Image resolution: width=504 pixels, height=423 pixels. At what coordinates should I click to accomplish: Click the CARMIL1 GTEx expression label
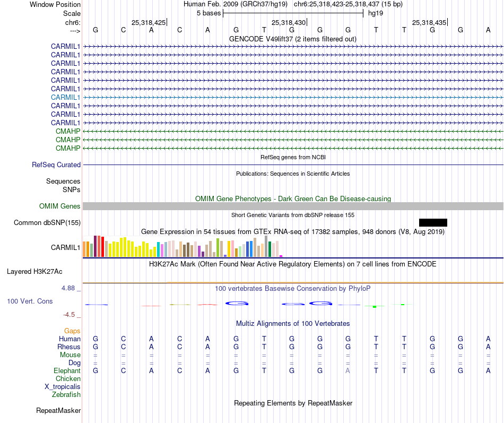(x=66, y=247)
